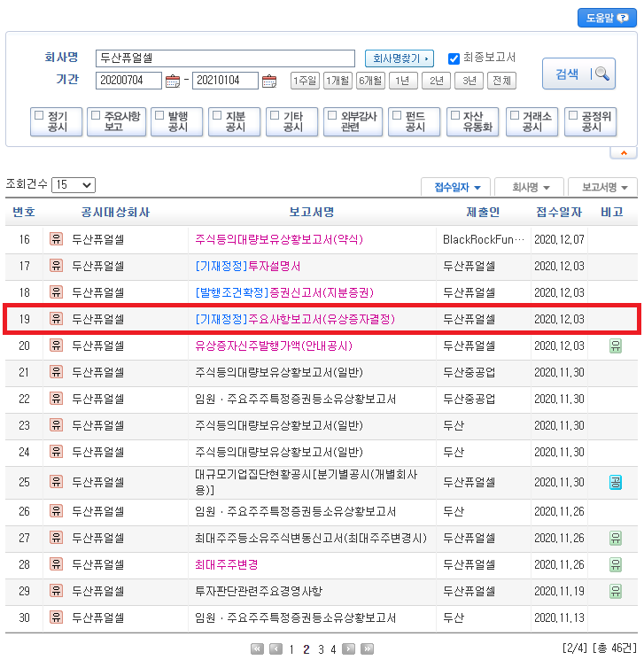Click the 회사명 company name input field
This screenshot has height=660, width=644.
(x=225, y=58)
